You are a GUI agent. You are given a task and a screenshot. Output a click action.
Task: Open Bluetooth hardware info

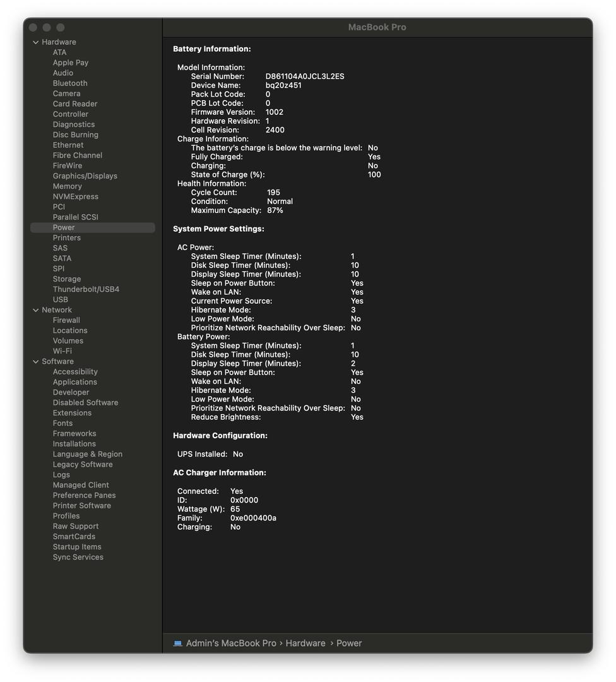(x=70, y=83)
